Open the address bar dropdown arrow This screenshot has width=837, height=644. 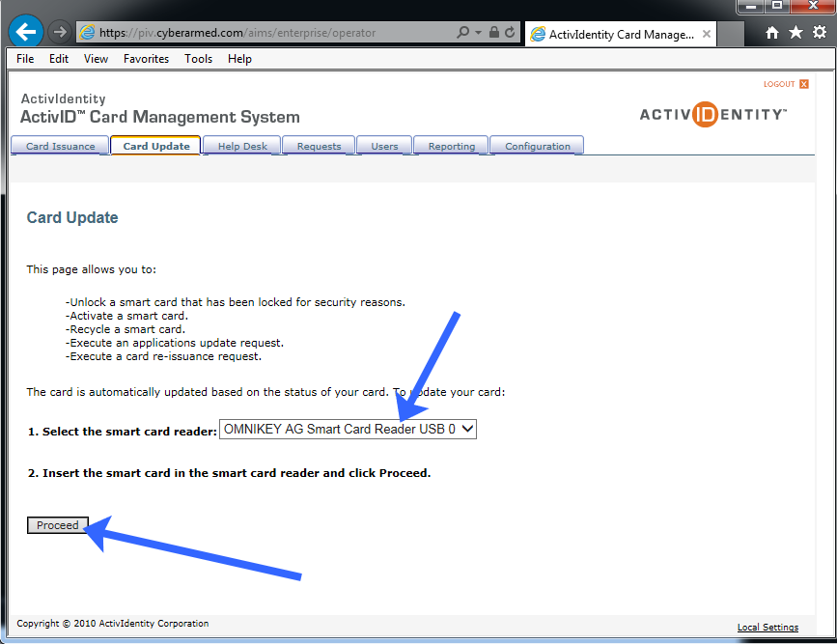pyautogui.click(x=478, y=33)
